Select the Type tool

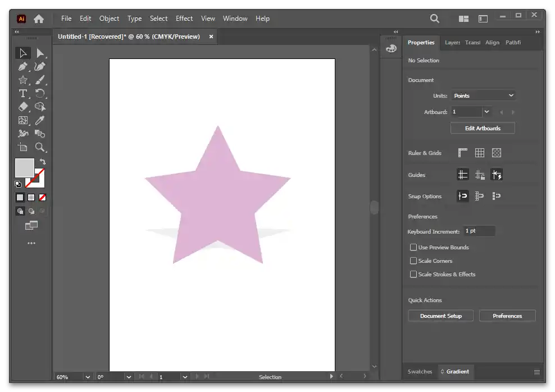[x=23, y=93]
